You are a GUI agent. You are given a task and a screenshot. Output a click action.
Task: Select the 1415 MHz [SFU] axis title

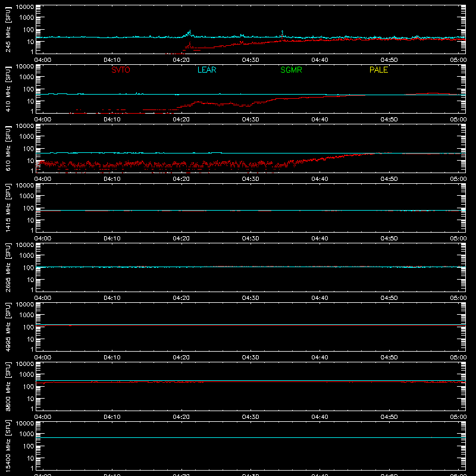click(x=8, y=208)
